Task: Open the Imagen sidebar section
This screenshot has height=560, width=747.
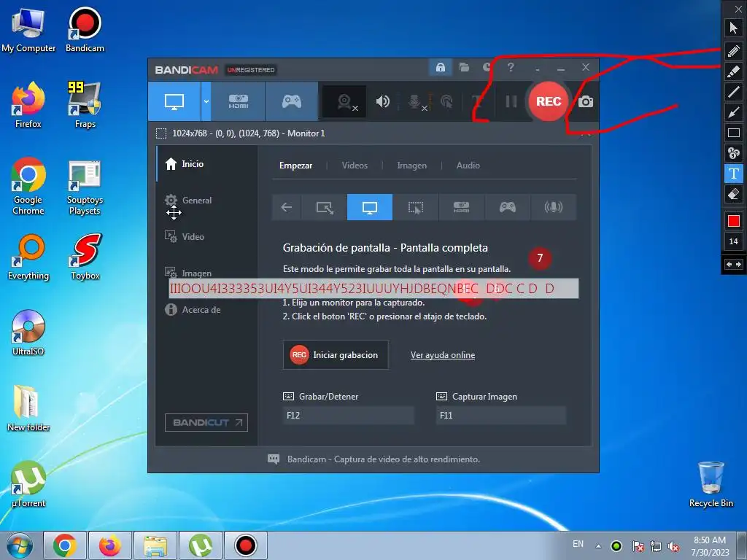Action: pyautogui.click(x=188, y=273)
